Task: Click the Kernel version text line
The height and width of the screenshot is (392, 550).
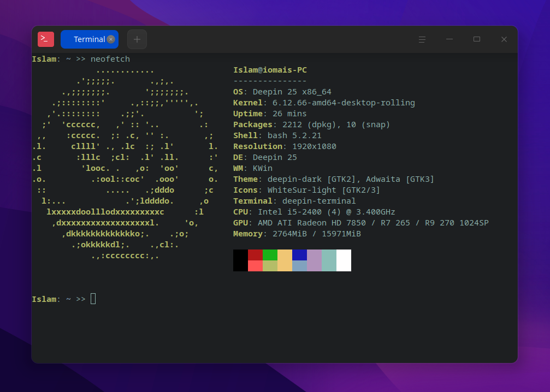Action: 324,103
